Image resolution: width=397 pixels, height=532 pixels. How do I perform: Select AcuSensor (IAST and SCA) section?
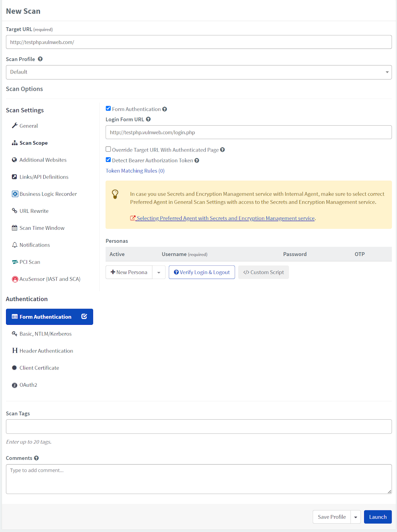pyautogui.click(x=50, y=279)
